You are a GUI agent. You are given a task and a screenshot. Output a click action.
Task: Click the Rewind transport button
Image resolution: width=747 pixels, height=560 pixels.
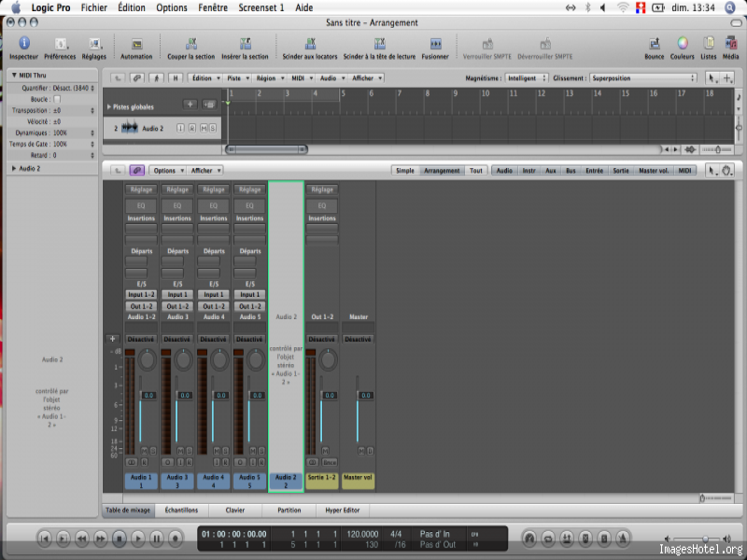click(x=82, y=539)
